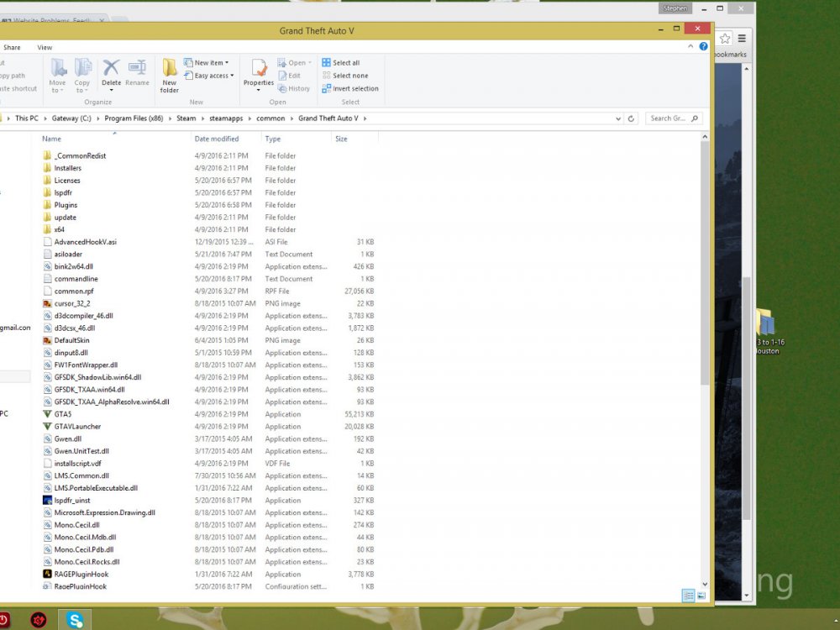Open the Share ribbon tab
This screenshot has height=630, width=840.
pos(12,47)
